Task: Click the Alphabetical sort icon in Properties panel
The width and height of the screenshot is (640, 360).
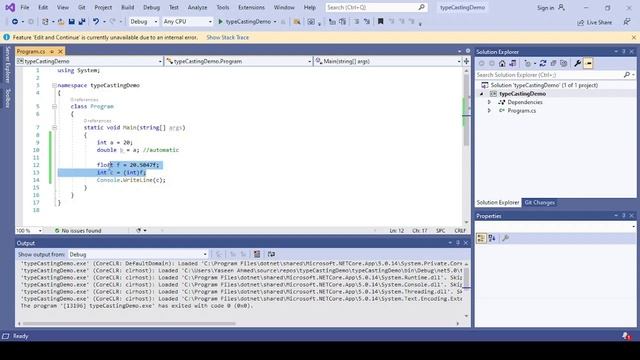Action: (492, 238)
